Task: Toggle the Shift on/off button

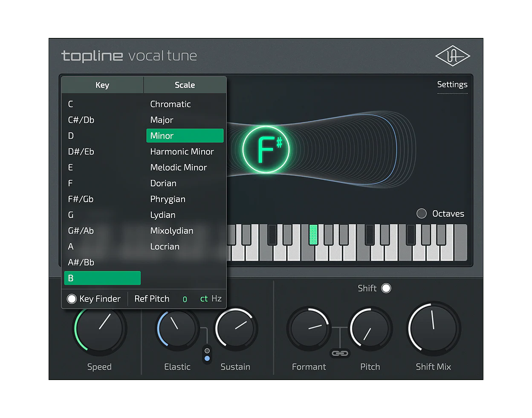Action: point(386,288)
